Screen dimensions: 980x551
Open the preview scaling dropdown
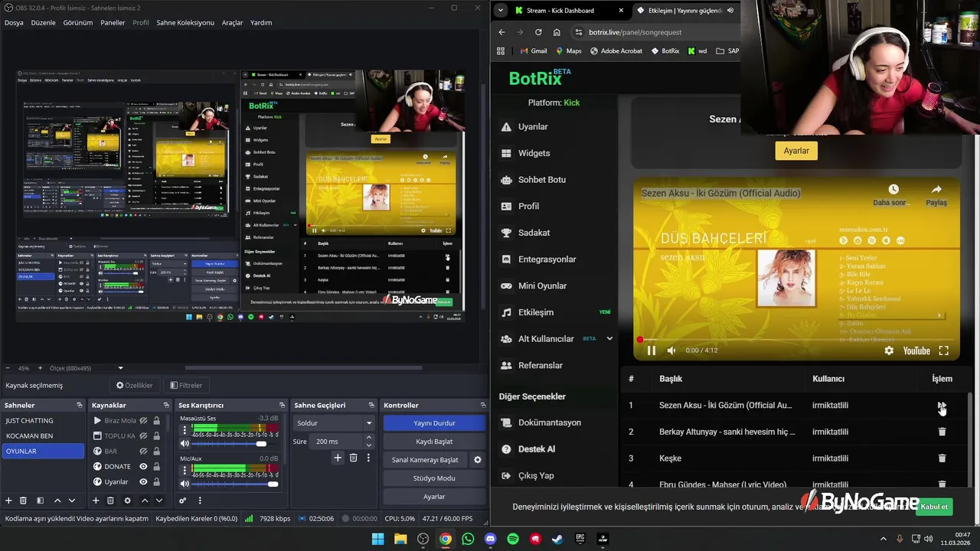120,368
